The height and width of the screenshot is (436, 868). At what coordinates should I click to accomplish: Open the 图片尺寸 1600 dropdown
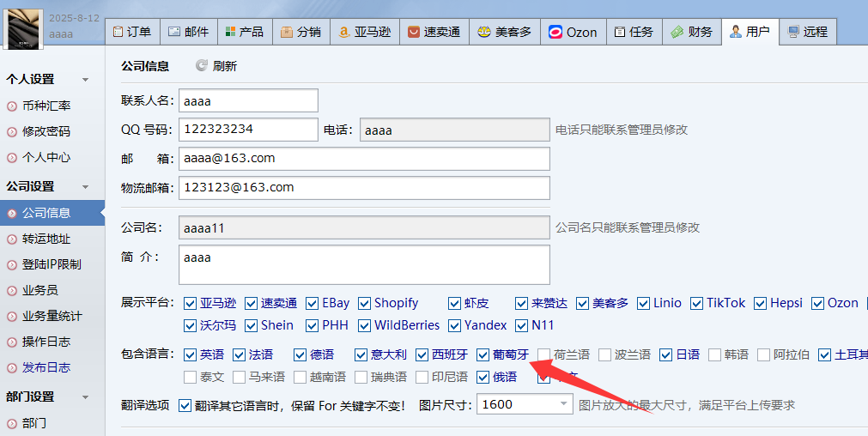click(x=563, y=404)
